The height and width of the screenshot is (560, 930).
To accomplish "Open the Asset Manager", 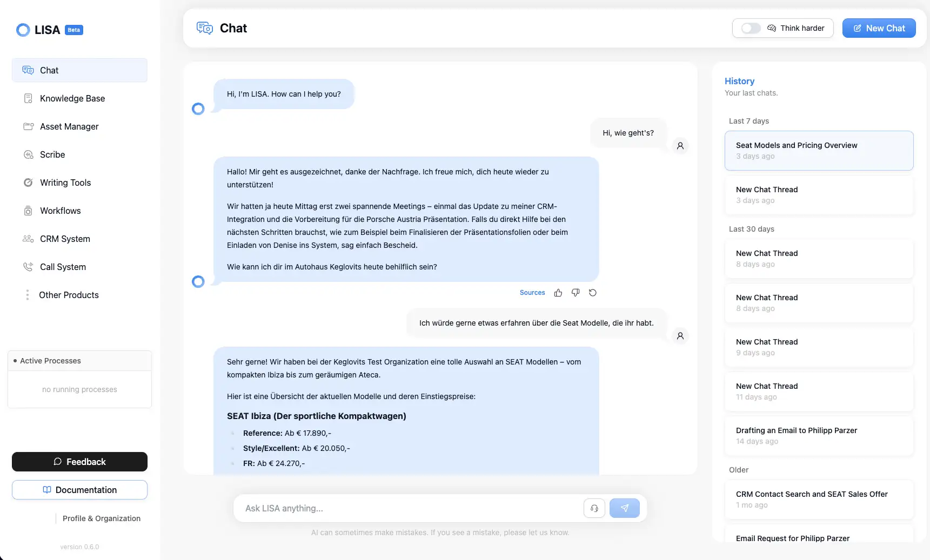I will pos(69,126).
